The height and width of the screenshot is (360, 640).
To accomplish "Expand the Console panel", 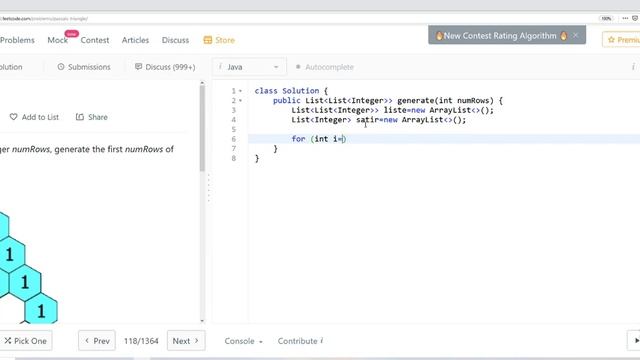I will (243, 341).
